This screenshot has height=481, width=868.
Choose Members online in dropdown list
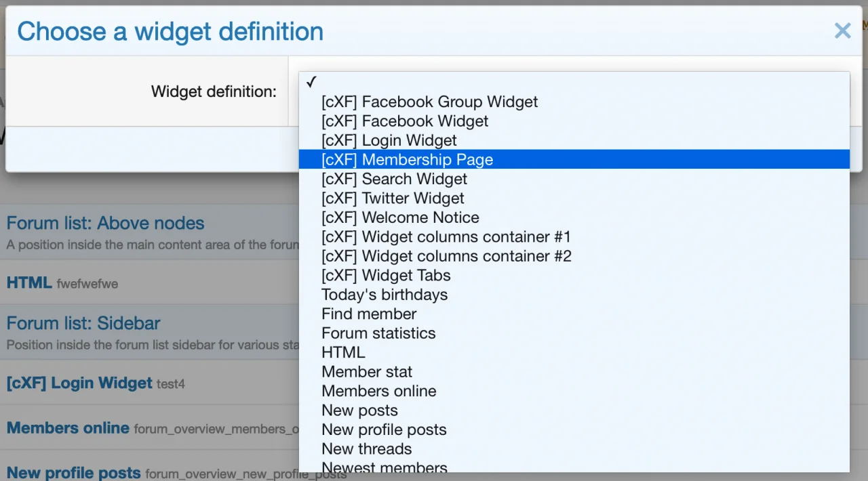(x=379, y=391)
